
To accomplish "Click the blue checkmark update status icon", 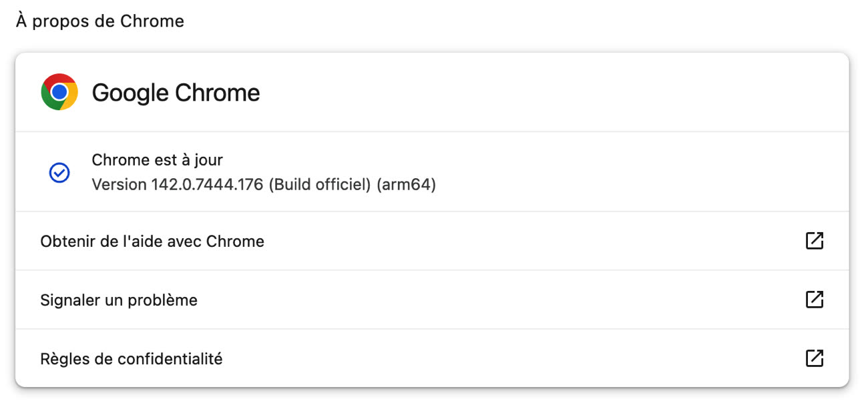I will coord(59,173).
